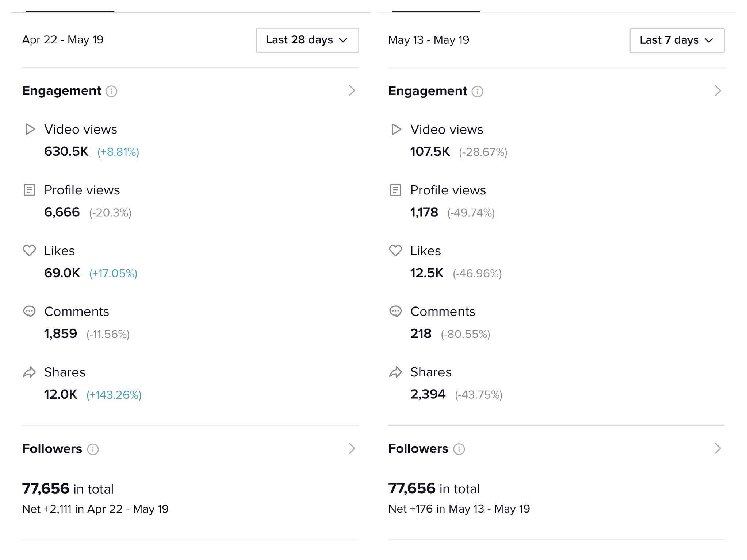Select the underlined active tab in right panel

(x=436, y=7)
